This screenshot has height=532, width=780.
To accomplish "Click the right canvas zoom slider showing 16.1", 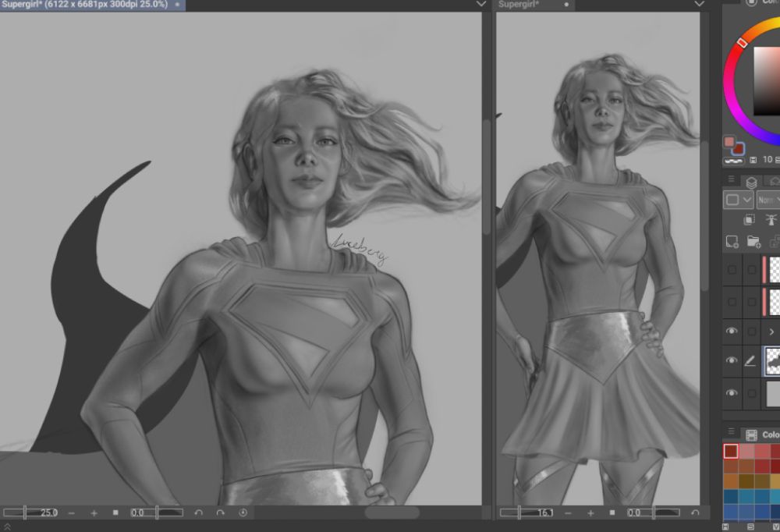I will click(526, 512).
